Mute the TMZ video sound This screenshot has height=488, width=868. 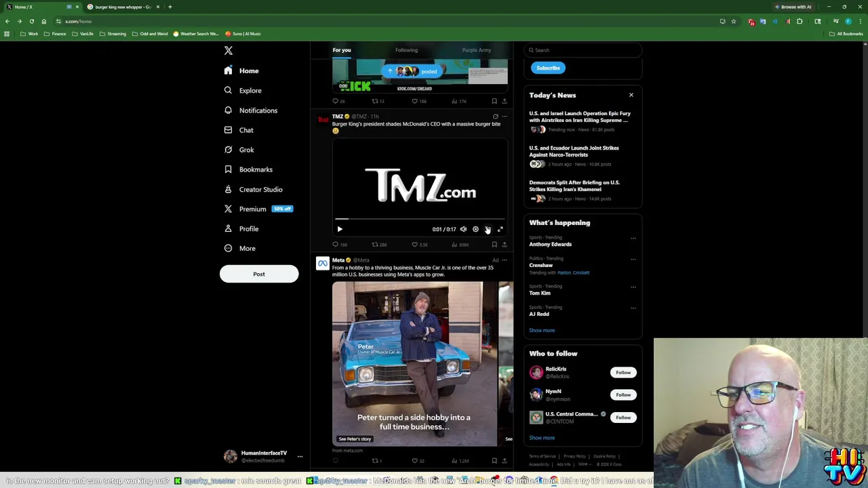(463, 229)
